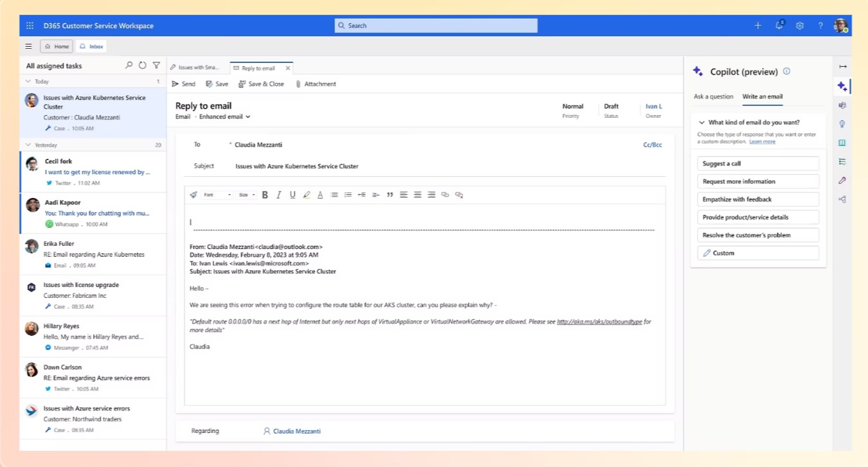Collapse the Yesterday group
This screenshot has width=868, height=467.
(28, 145)
